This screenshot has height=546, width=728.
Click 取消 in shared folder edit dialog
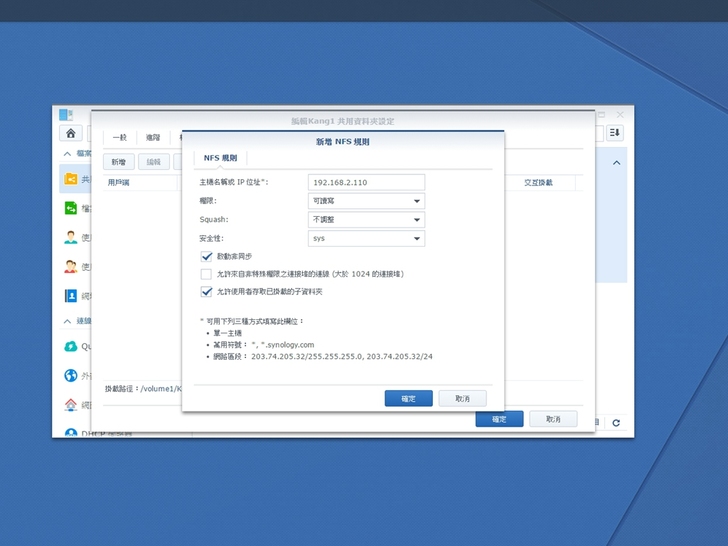[553, 419]
